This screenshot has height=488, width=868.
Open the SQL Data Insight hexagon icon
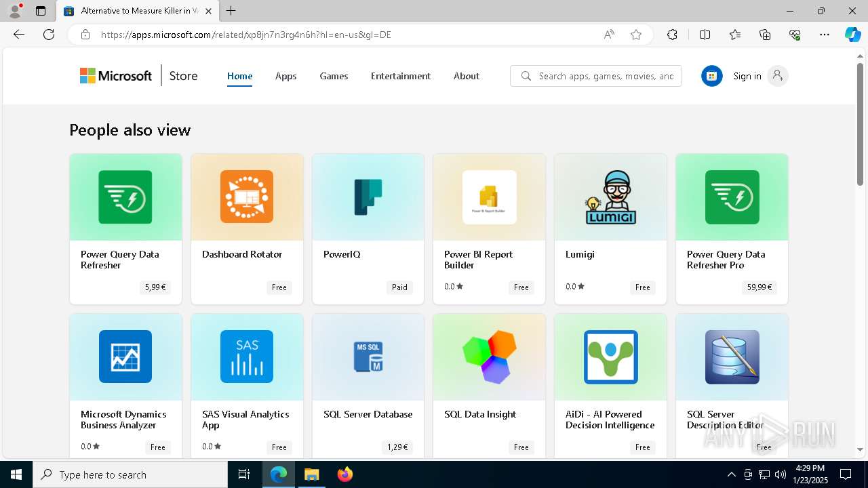[x=489, y=357]
